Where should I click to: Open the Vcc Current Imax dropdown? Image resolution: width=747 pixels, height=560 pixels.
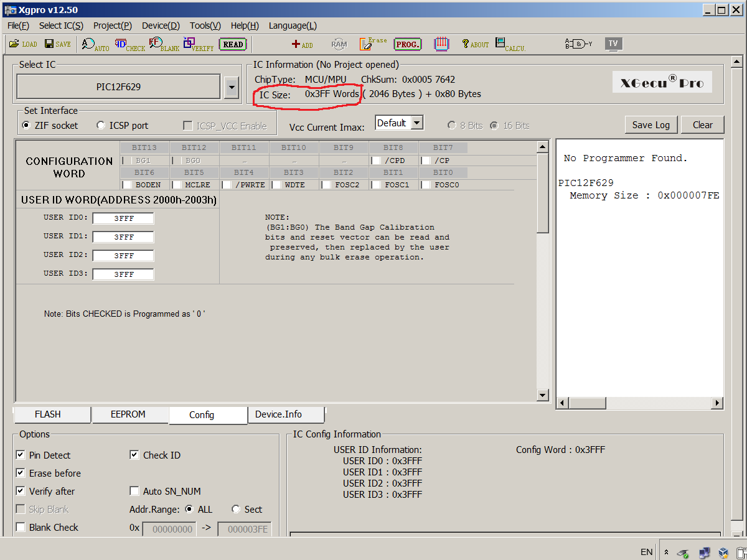[416, 123]
